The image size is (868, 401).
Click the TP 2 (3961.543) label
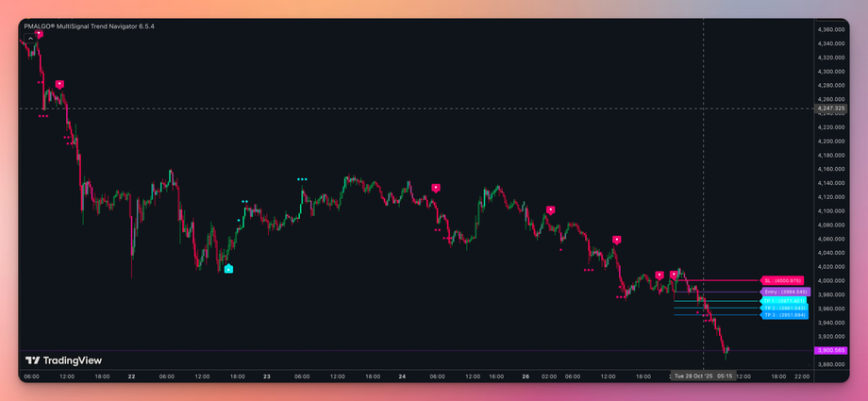pos(784,308)
